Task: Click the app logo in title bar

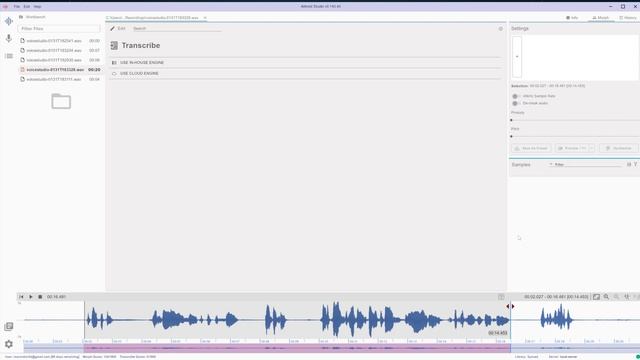Action: pyautogui.click(x=5, y=7)
